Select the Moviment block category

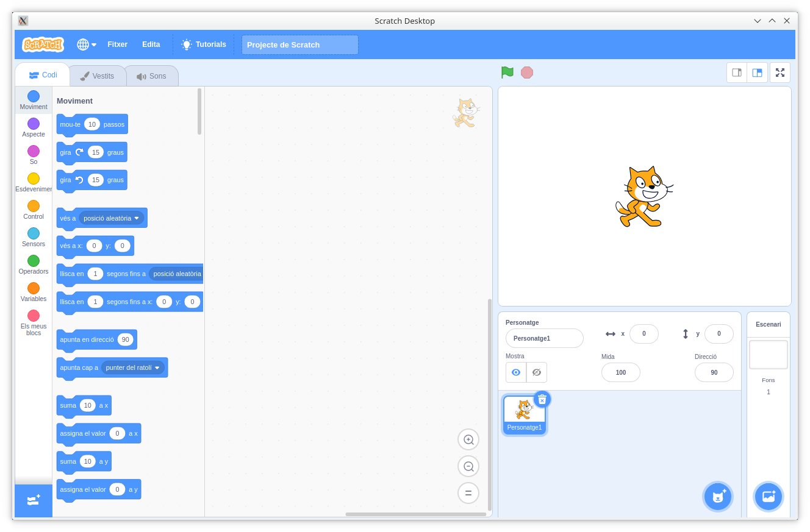(x=34, y=101)
